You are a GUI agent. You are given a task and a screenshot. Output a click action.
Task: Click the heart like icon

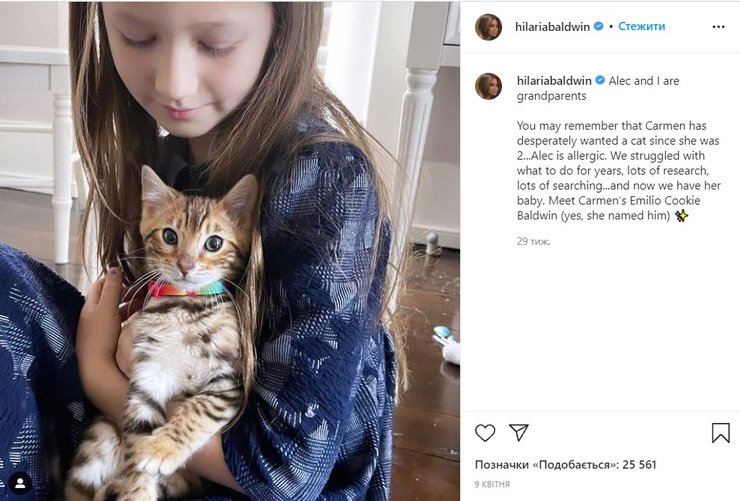coord(485,433)
